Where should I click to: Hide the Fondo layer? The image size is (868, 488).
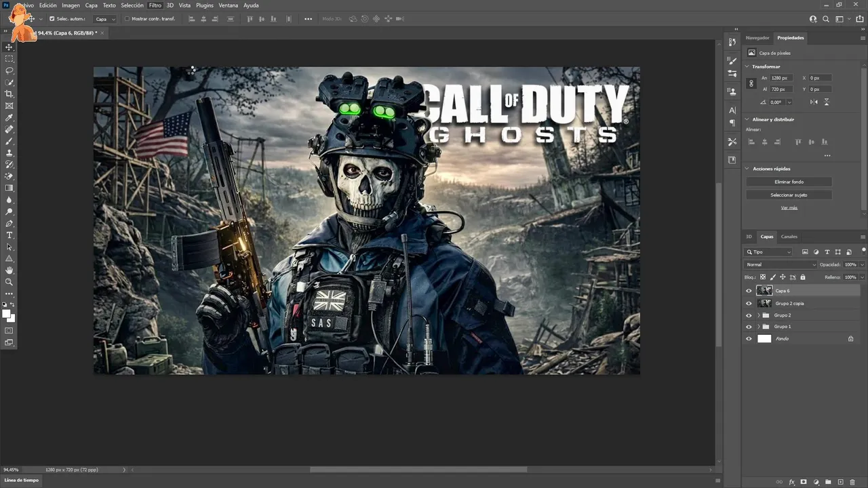[749, 338]
